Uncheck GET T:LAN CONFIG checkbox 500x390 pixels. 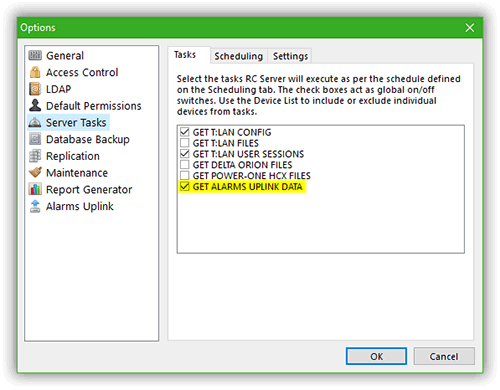point(184,132)
